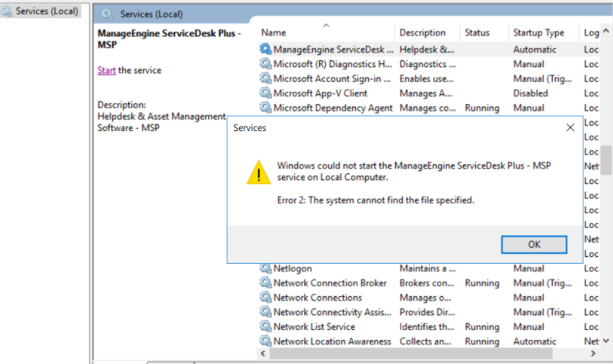Screen dimensions: 613x364
Task: Select the Netlogon service
Action: (x=429, y=268)
